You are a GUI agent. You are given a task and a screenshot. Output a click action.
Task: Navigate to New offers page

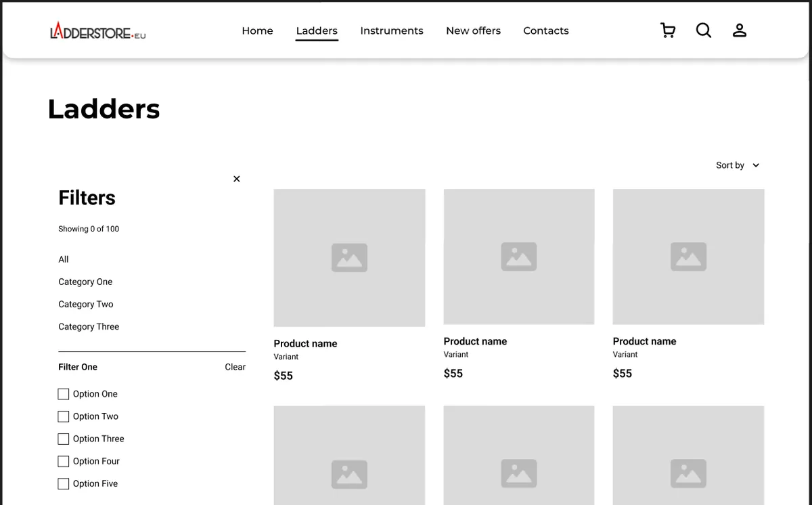(473, 30)
